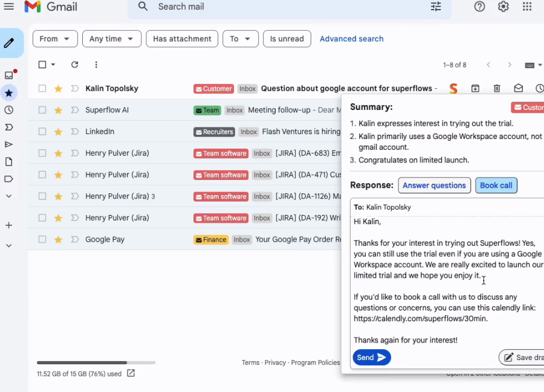
Task: Mark Kalin Topolsky email as read
Action: click(x=519, y=88)
